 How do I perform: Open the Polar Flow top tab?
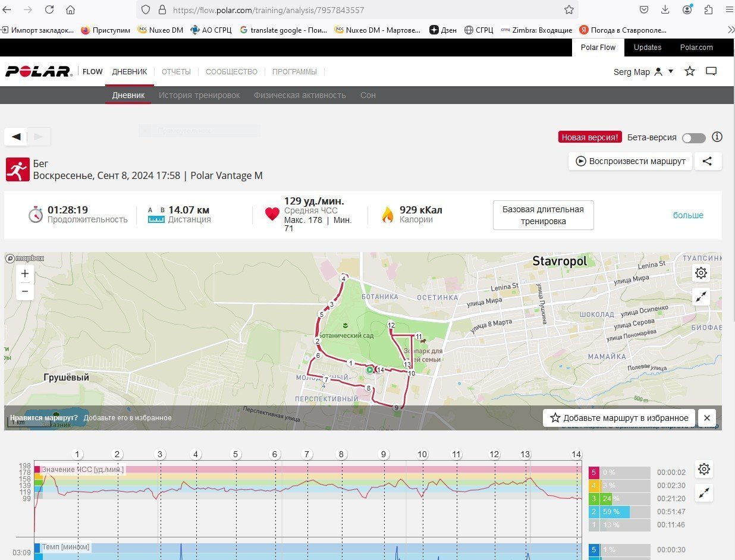(598, 48)
